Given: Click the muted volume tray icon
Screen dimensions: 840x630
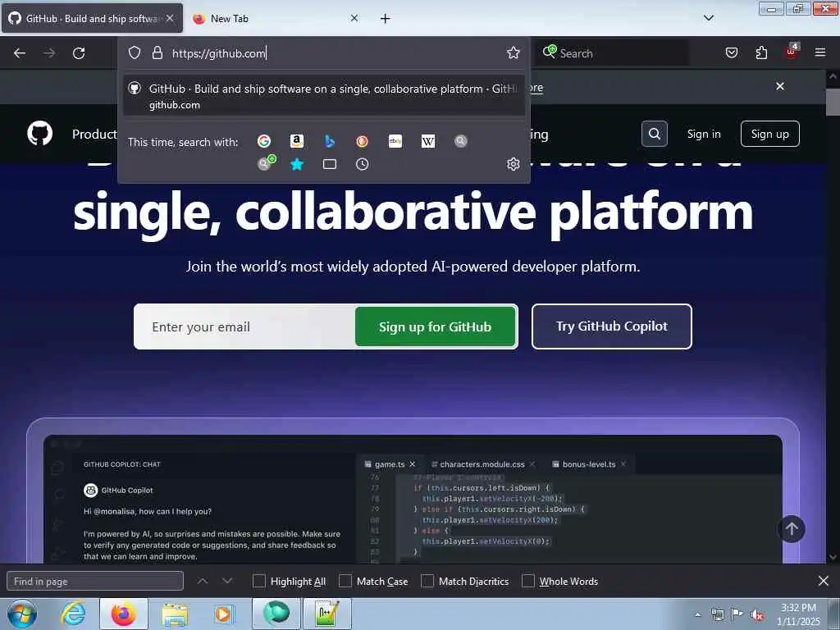Looking at the screenshot, I should 757,614.
